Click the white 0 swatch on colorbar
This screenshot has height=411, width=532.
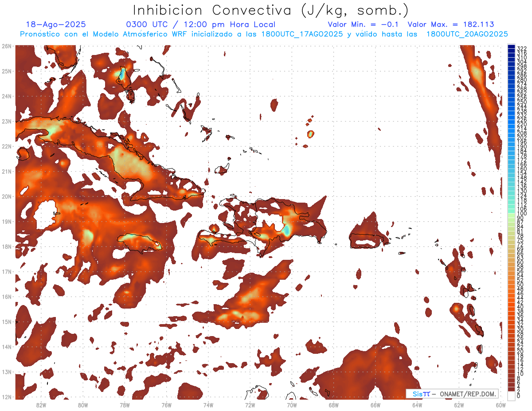[x=511, y=396]
